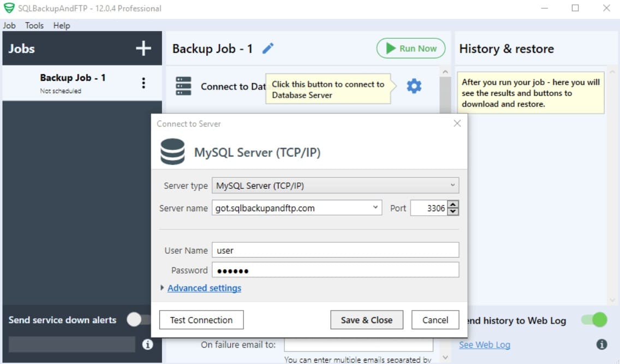
Task: Click On failure email to field
Action: 358,345
